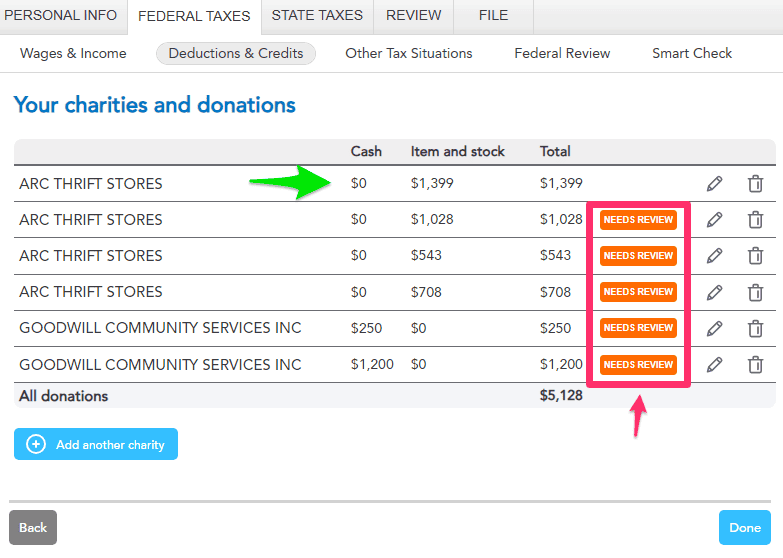Select the Wages & Income section
The width and height of the screenshot is (783, 558).
coord(73,53)
